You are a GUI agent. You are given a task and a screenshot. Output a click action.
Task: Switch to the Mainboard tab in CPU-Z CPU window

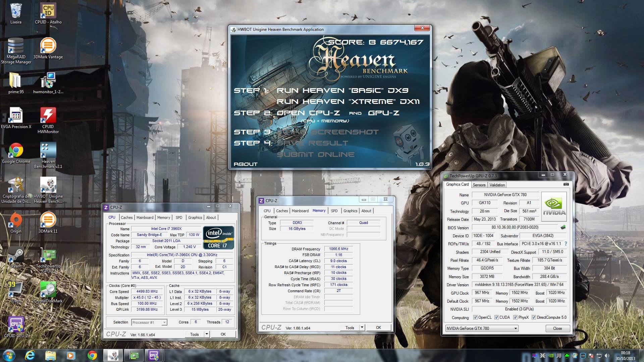point(145,218)
